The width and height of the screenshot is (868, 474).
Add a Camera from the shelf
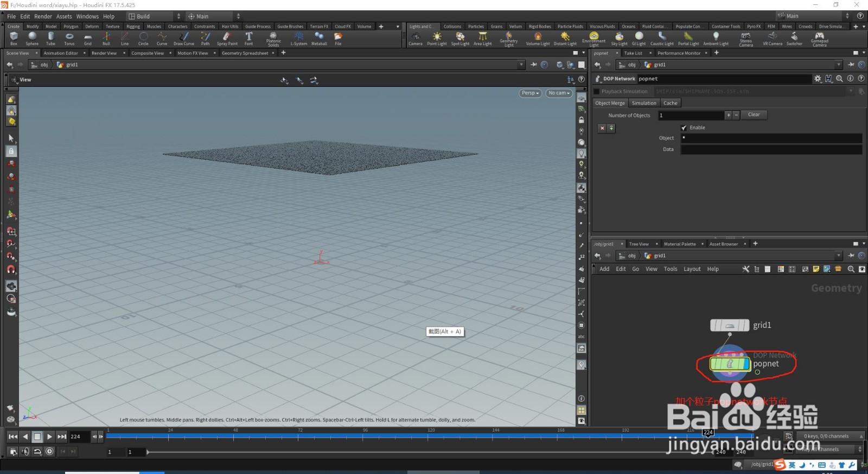pos(416,38)
